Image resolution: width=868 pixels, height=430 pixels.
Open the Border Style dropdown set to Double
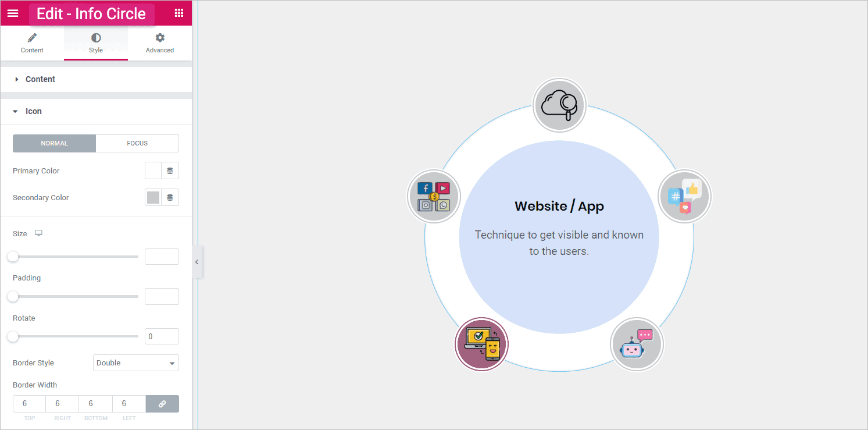[x=136, y=363]
